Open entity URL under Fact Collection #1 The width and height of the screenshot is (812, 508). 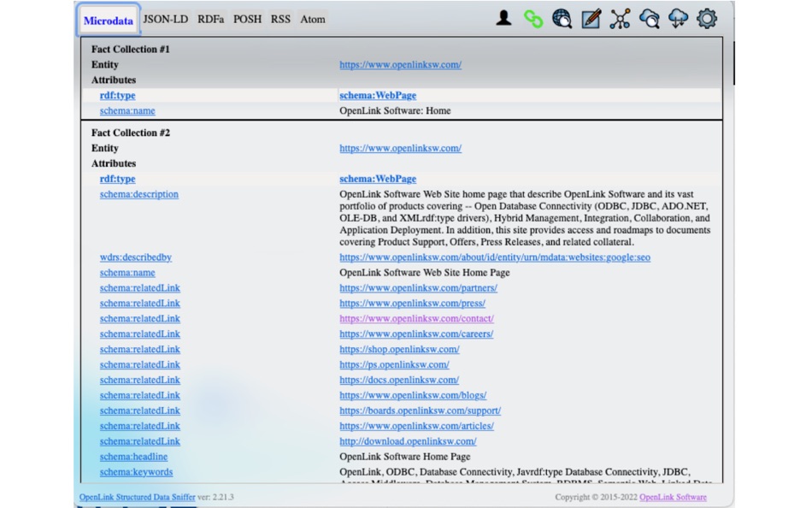pos(400,65)
